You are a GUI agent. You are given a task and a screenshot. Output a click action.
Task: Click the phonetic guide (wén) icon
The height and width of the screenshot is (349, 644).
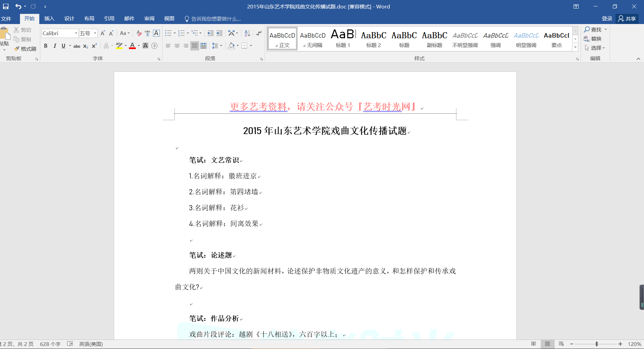pos(147,33)
